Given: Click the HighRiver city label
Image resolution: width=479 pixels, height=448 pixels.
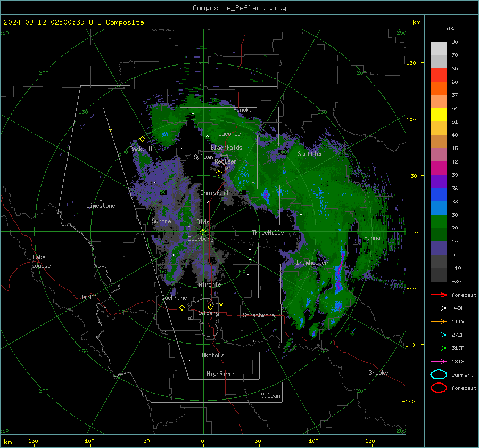Looking at the screenshot, I should (221, 374).
